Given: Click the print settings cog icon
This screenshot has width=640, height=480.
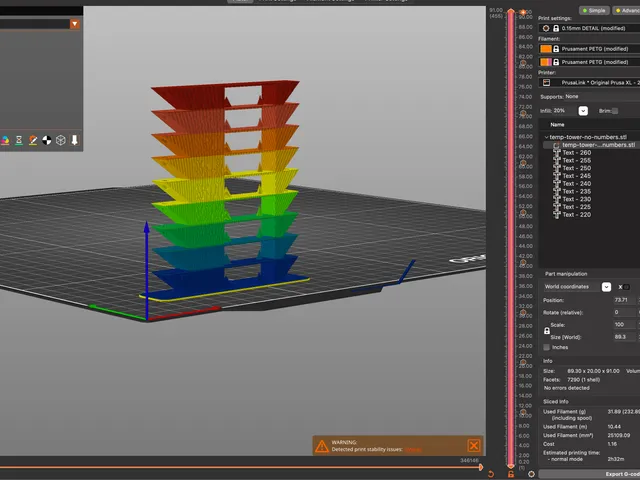Looking at the screenshot, I should click(546, 28).
